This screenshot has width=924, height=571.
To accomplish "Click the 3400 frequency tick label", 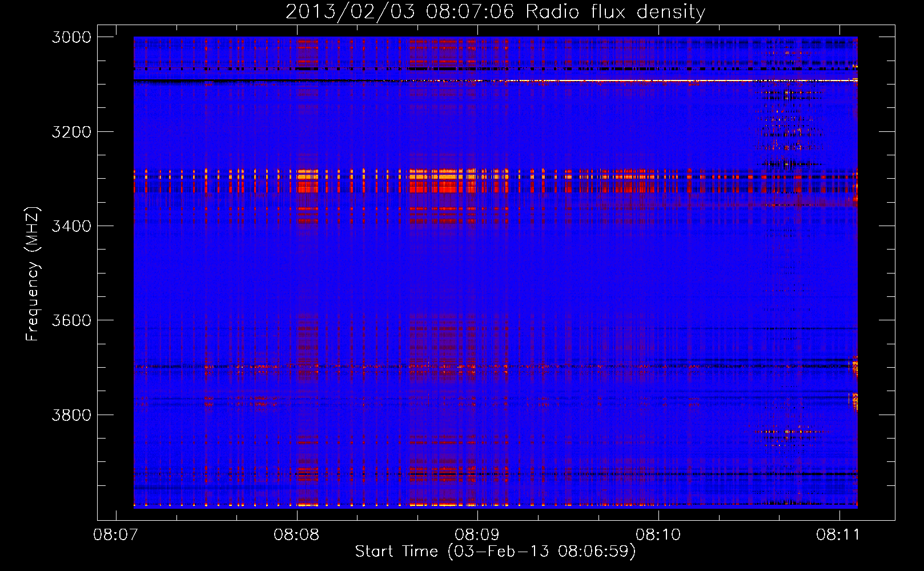I will click(71, 226).
